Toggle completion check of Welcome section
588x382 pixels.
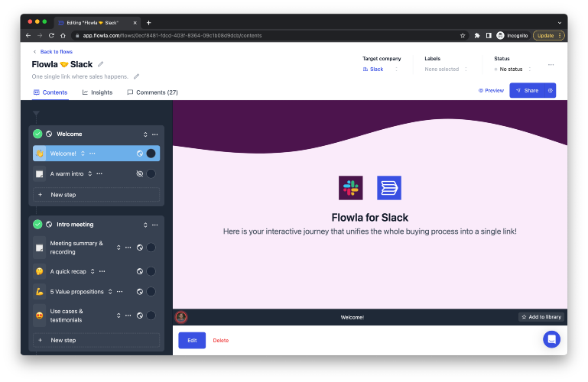pos(37,134)
